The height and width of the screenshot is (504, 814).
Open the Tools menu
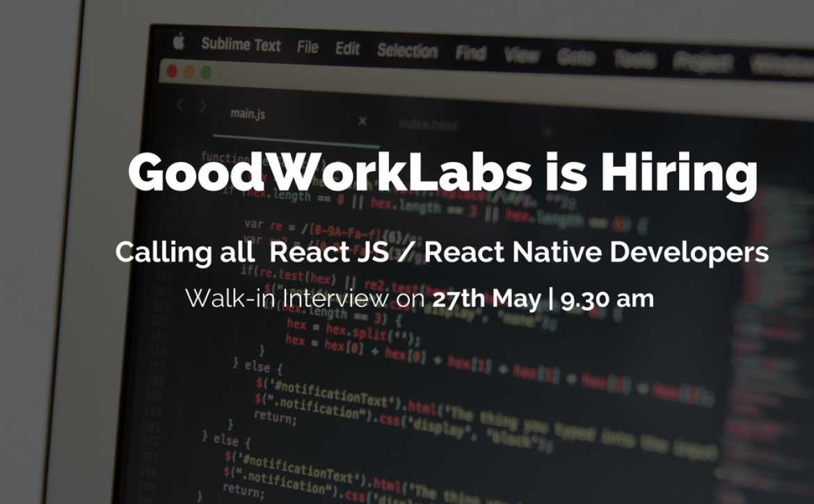point(634,60)
